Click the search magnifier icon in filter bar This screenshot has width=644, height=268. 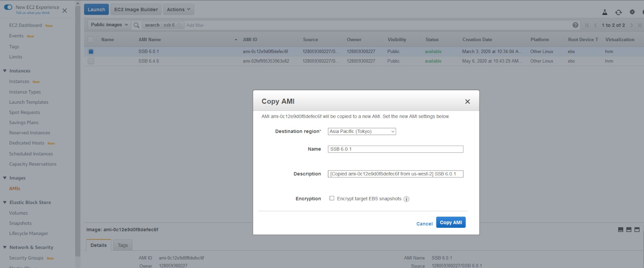[136, 25]
